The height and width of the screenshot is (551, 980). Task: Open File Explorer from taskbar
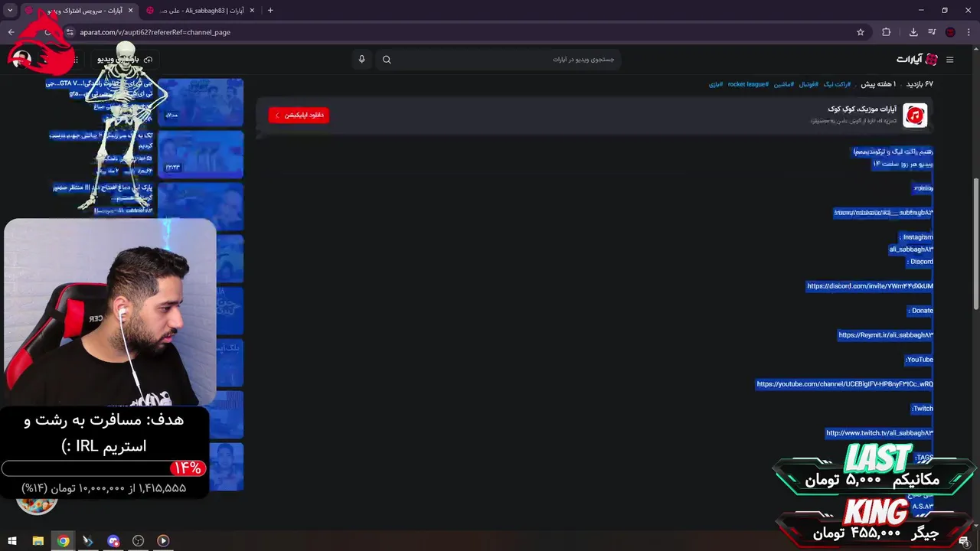click(38, 541)
